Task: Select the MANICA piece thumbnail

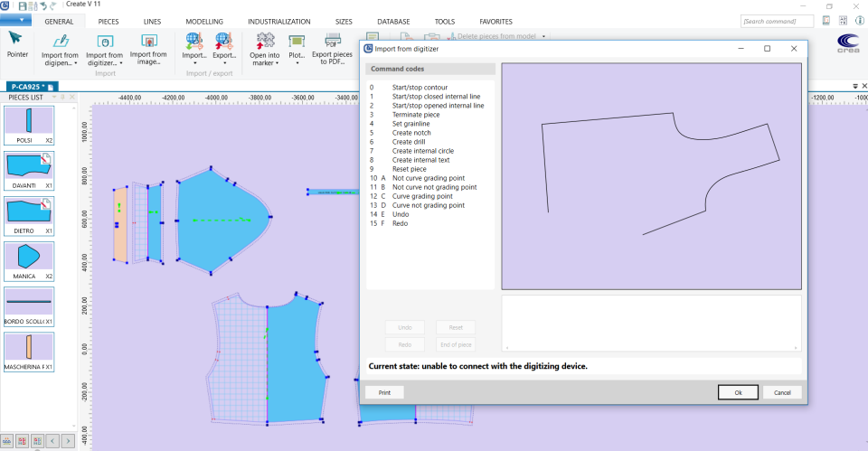Action: [x=29, y=258]
